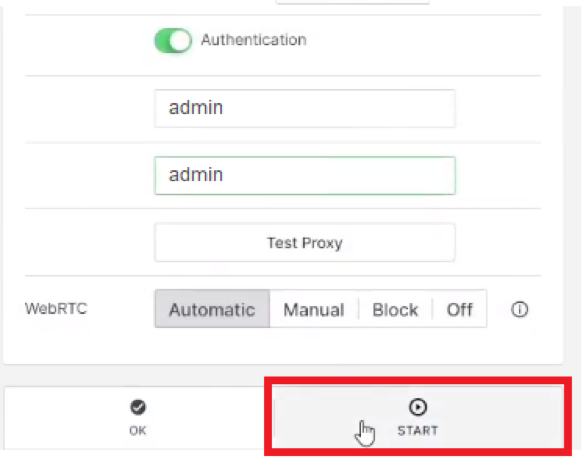Click the START text label

coord(417,431)
